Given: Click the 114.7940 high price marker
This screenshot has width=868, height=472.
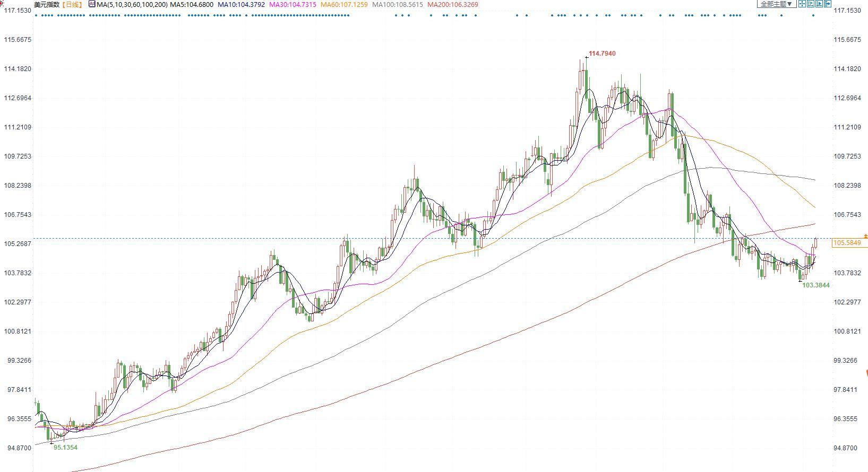Looking at the screenshot, I should click(x=602, y=54).
